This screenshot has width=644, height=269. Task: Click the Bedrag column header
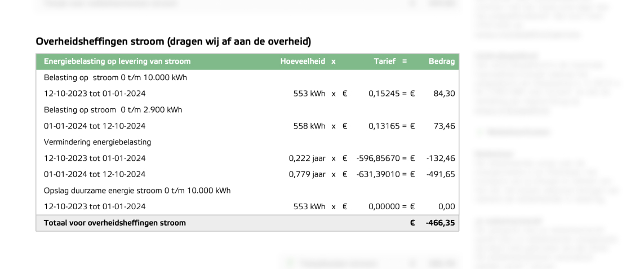pyautogui.click(x=442, y=61)
